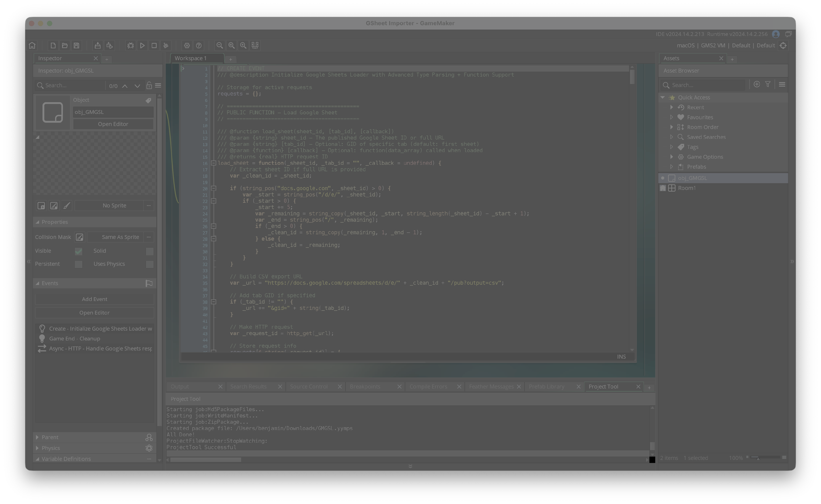Toggle the Visible checkbox

coord(78,251)
